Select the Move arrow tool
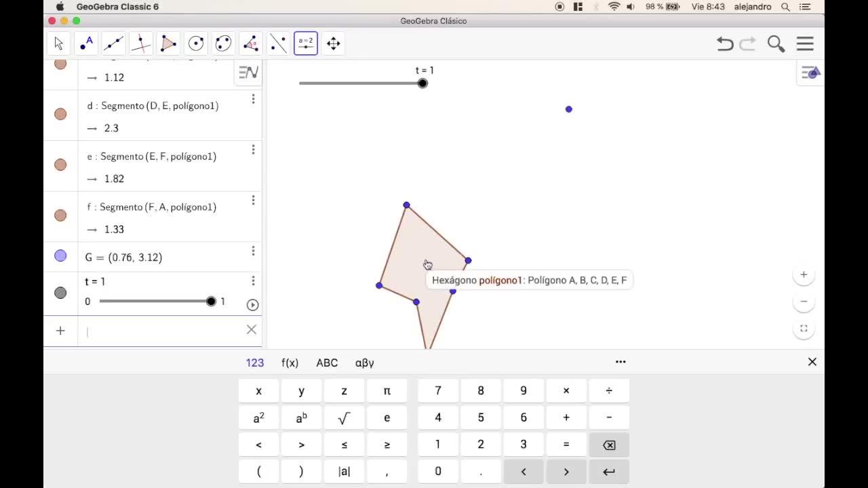868x488 pixels. [x=58, y=43]
